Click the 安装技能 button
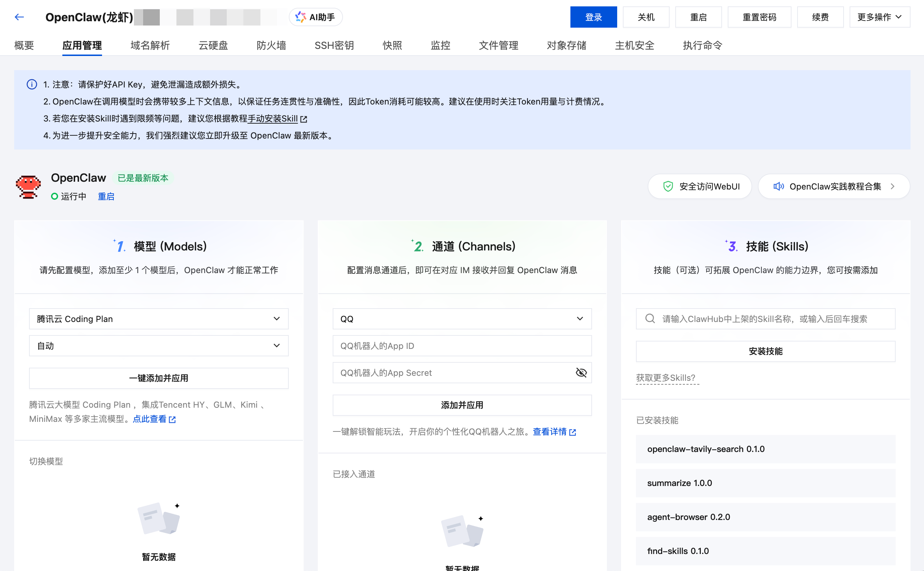Viewport: 924px width, 571px height. [765, 351]
